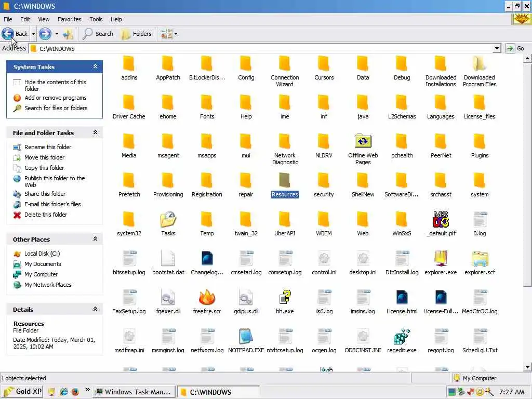Select the system32 folder icon
Image resolution: width=532 pixels, height=399 pixels.
point(129,219)
